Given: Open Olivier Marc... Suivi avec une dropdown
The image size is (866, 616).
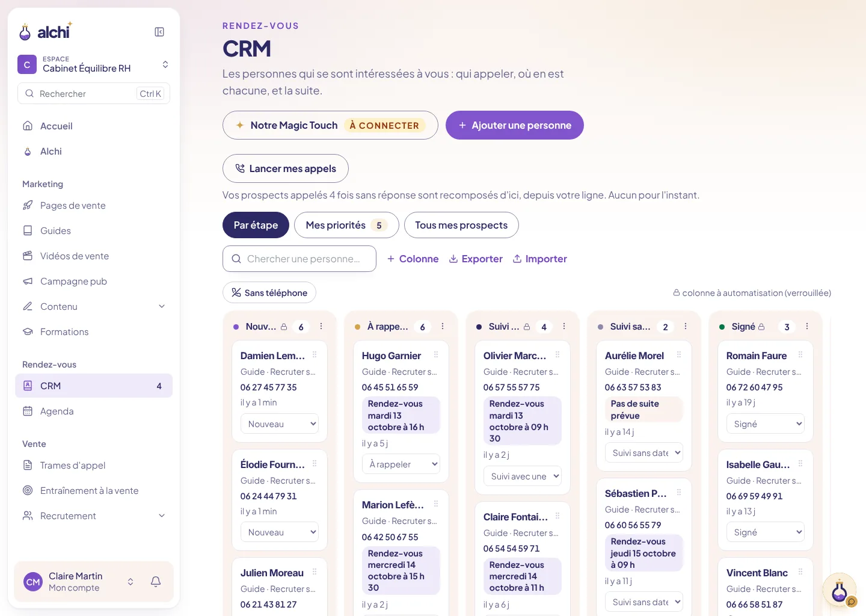Looking at the screenshot, I should click(523, 476).
